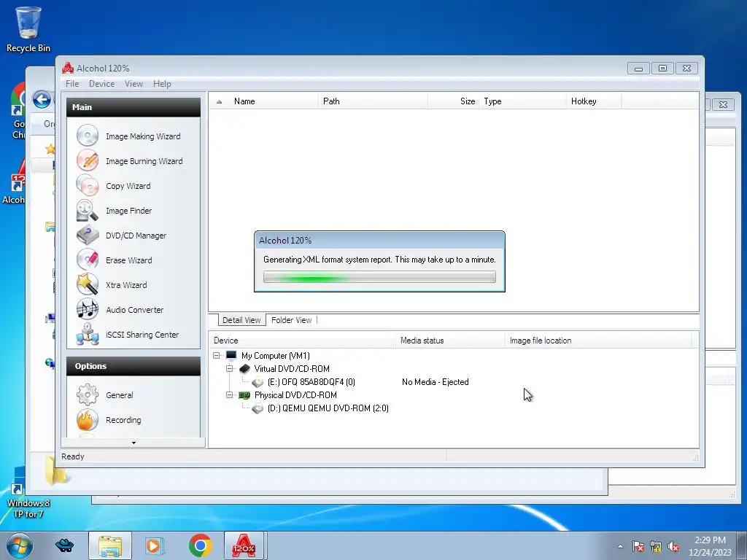The height and width of the screenshot is (560, 747).
Task: Sort by the Type column header
Action: [x=522, y=101]
